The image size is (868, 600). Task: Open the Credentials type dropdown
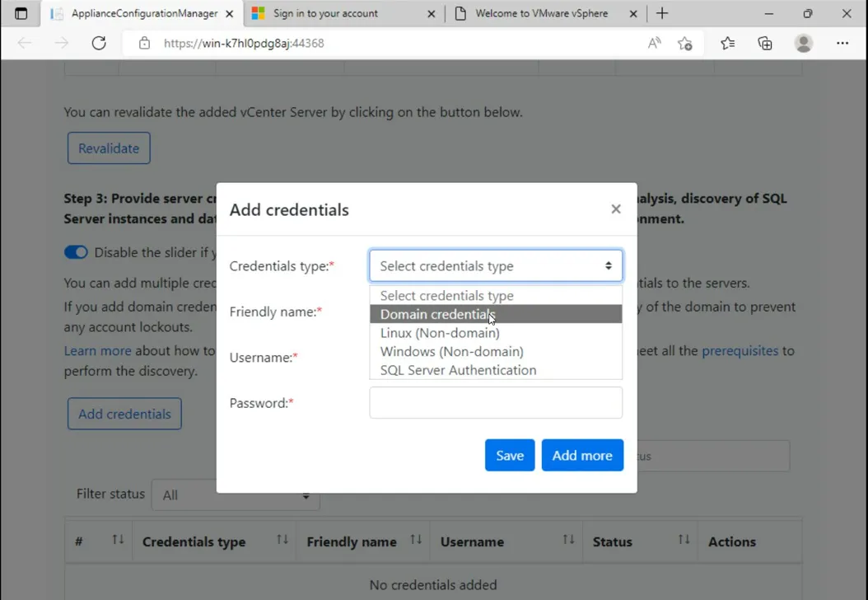pyautogui.click(x=496, y=266)
